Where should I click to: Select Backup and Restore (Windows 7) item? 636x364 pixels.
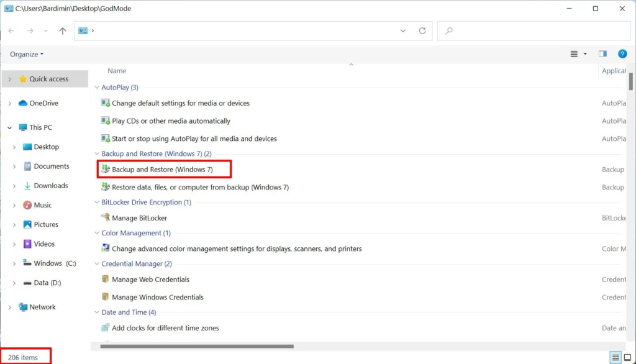point(162,170)
